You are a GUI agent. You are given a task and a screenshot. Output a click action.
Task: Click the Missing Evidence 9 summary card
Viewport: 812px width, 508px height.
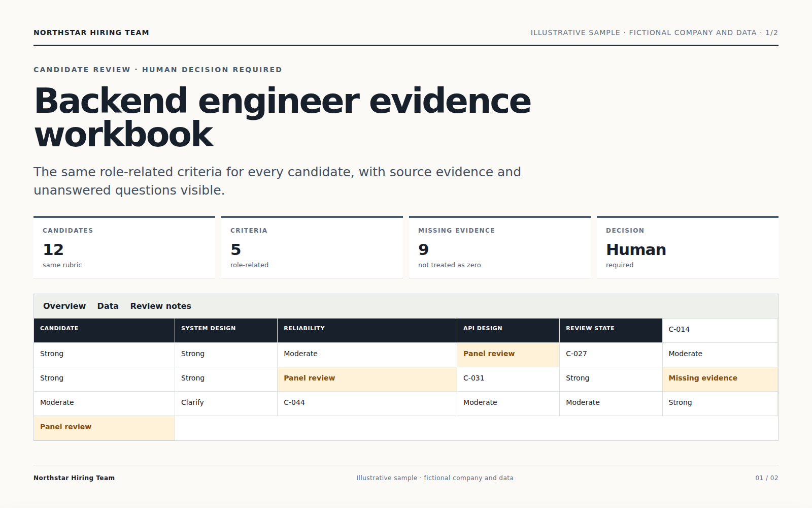(500, 247)
